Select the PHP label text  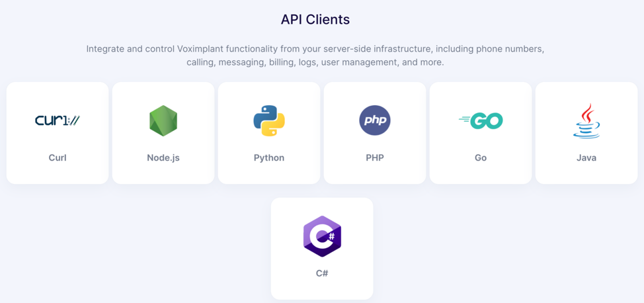[x=375, y=158]
